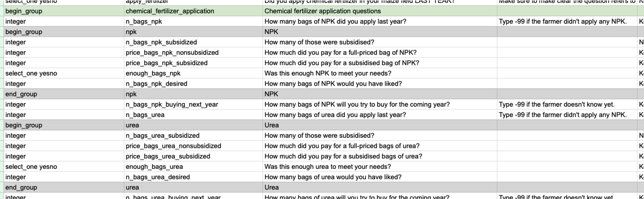Click 'Was this enough urea to meet your needs?' cell

pos(328,167)
